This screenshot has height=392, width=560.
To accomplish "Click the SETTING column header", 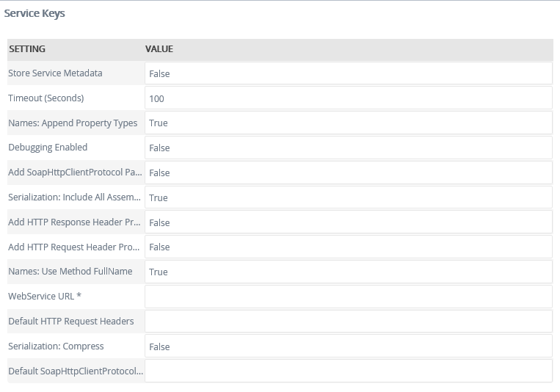I will [x=27, y=49].
